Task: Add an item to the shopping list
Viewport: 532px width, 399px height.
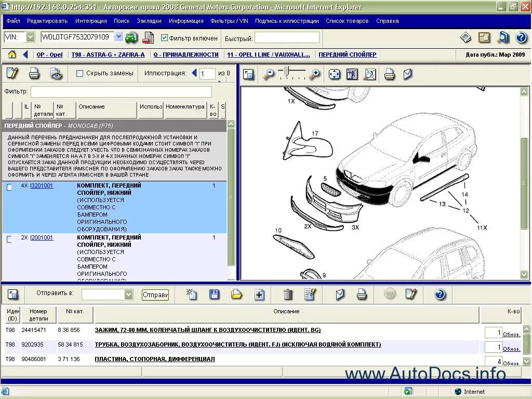Action: click(259, 295)
